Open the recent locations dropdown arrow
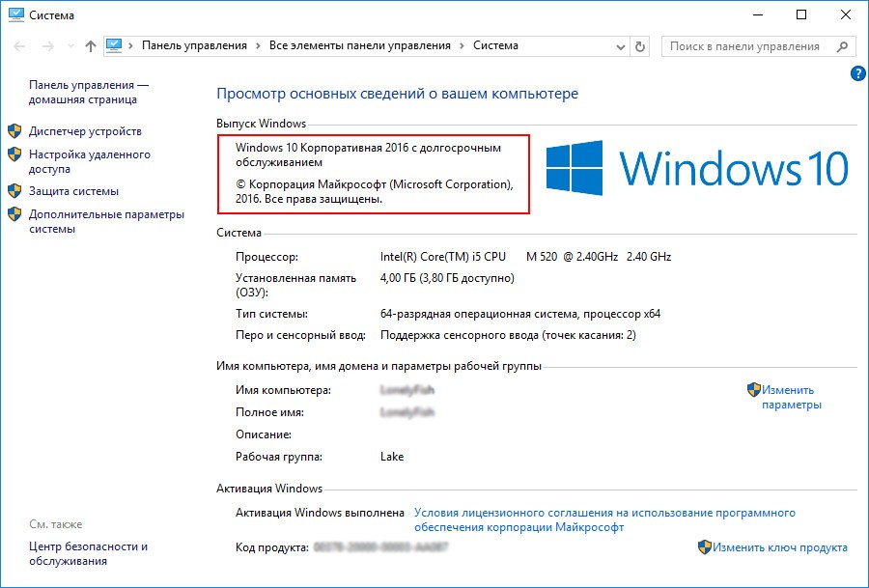This screenshot has width=869, height=588. click(x=70, y=46)
